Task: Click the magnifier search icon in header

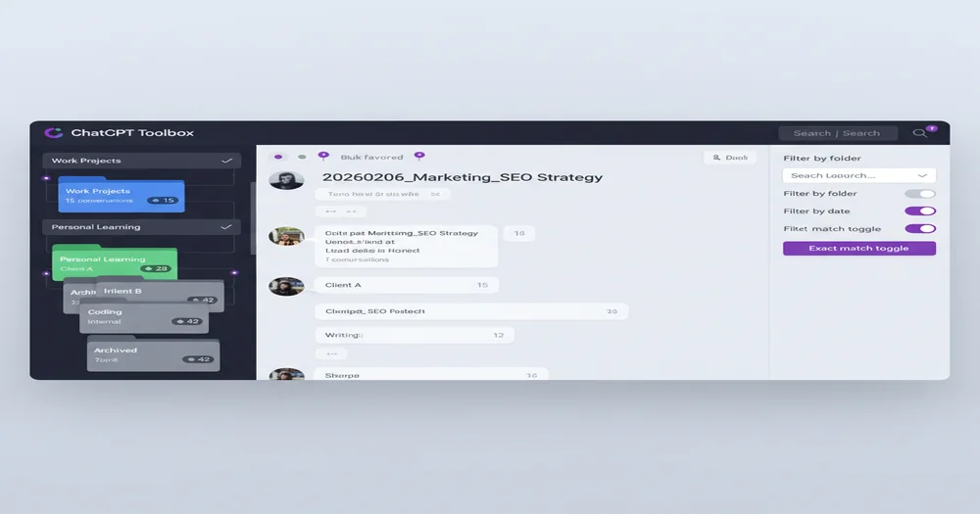Action: tap(919, 133)
